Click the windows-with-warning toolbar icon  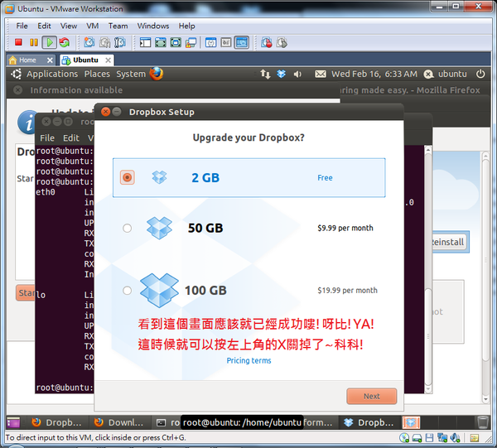pos(191,42)
